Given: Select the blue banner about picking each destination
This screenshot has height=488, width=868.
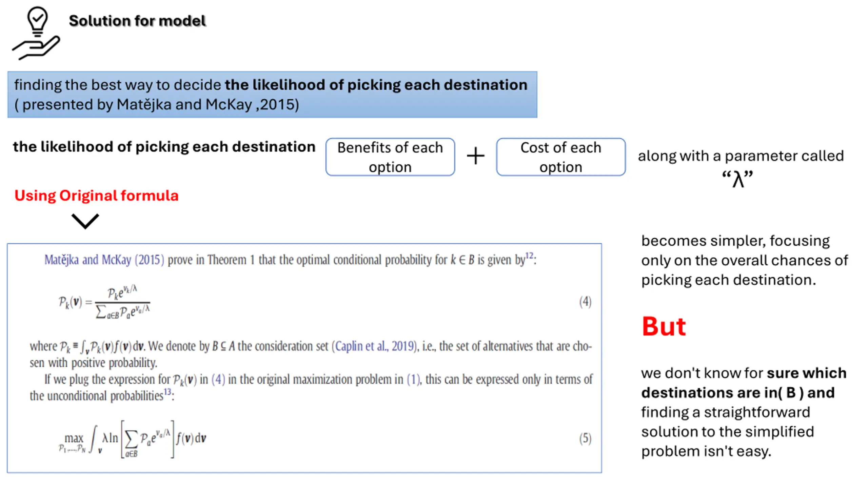Looking at the screenshot, I should tap(272, 95).
